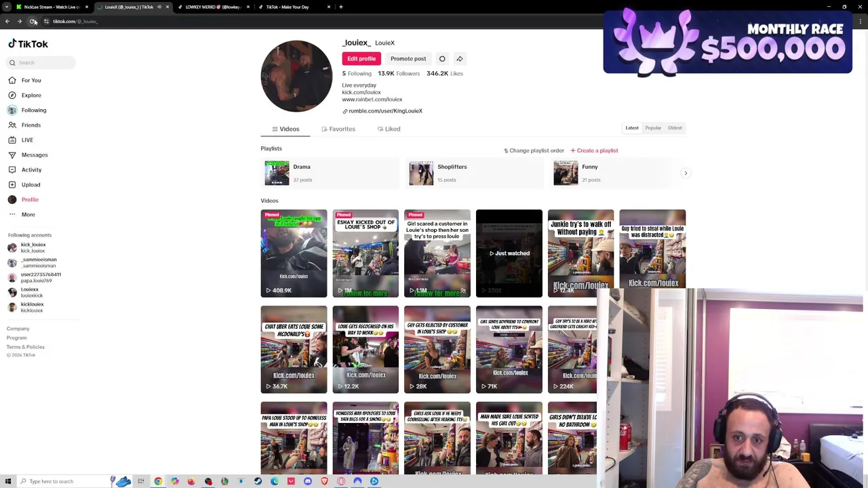This screenshot has height=488, width=868.
Task: Click Create a playlist
Action: [x=594, y=150]
